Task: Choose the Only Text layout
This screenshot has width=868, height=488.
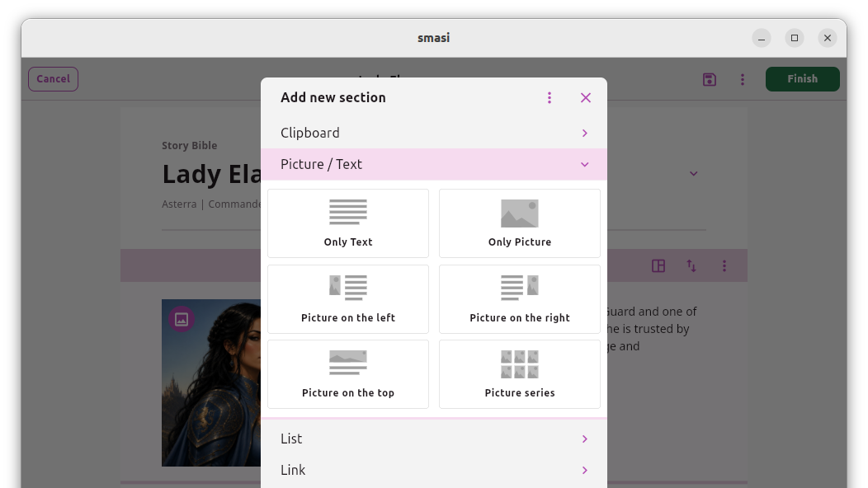Action: [x=348, y=223]
